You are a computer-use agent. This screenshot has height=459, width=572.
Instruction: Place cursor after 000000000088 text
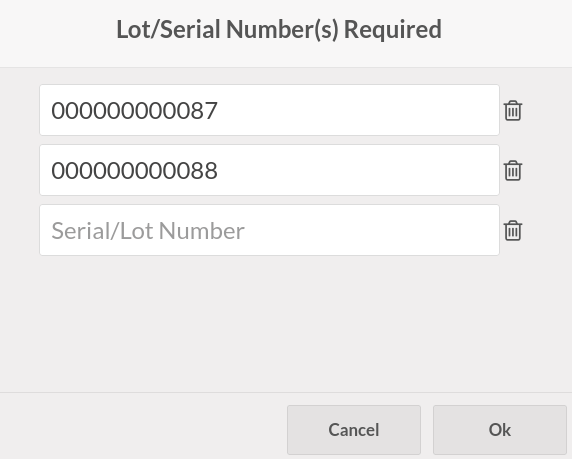219,170
